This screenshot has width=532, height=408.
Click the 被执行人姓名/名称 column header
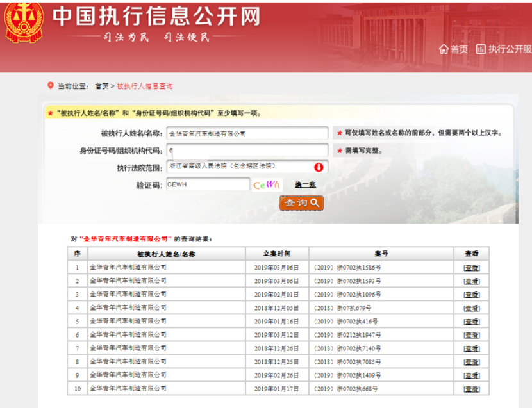coord(166,254)
